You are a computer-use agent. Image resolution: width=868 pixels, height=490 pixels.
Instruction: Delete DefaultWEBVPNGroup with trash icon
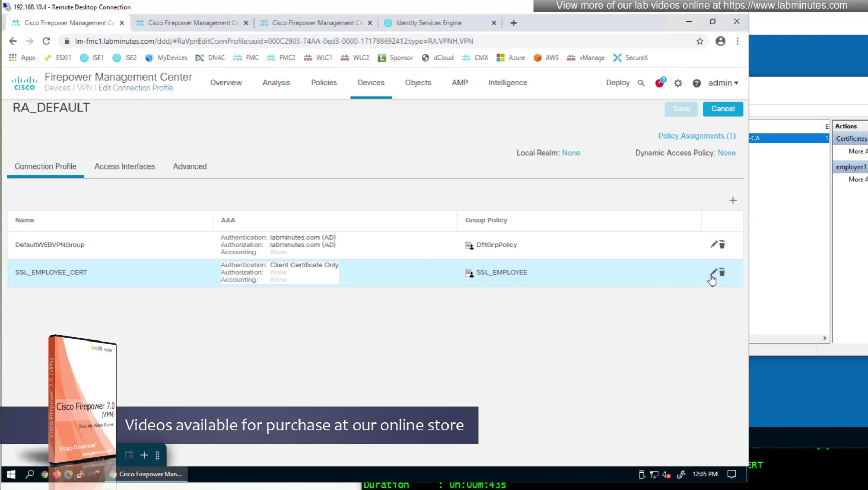[x=722, y=244]
